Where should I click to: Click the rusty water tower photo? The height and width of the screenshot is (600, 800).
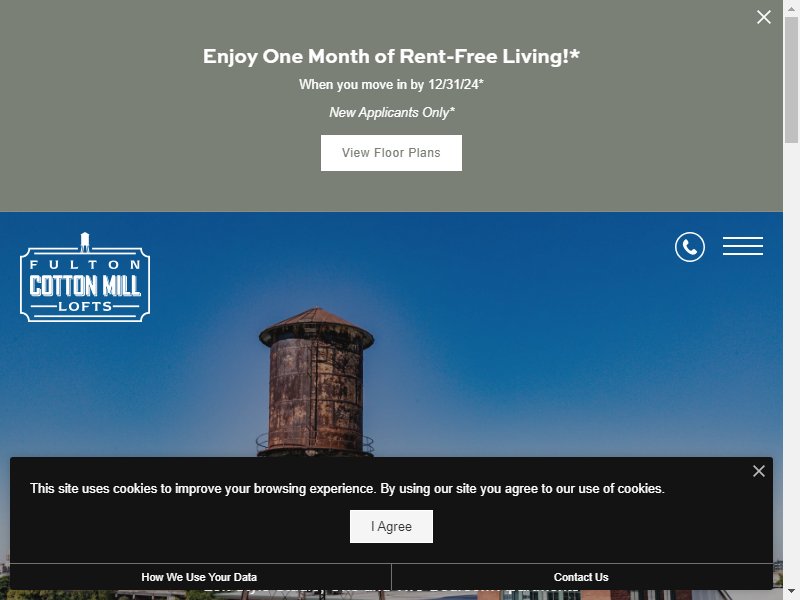[x=316, y=382]
